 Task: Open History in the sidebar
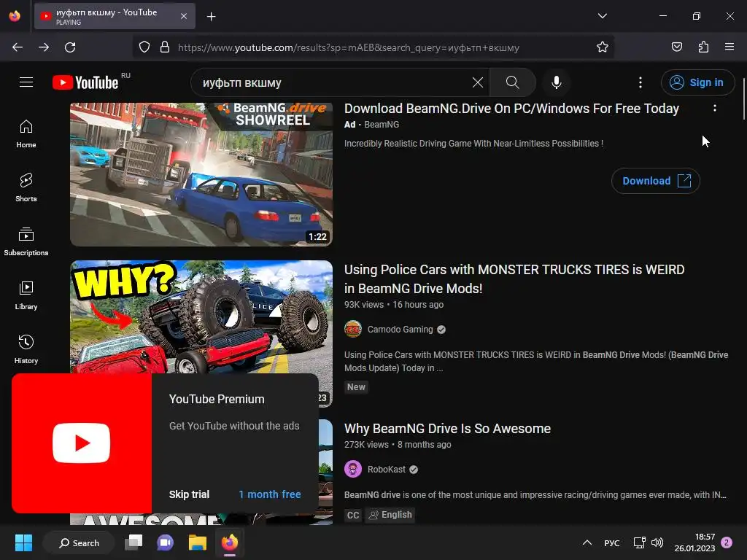(26, 349)
